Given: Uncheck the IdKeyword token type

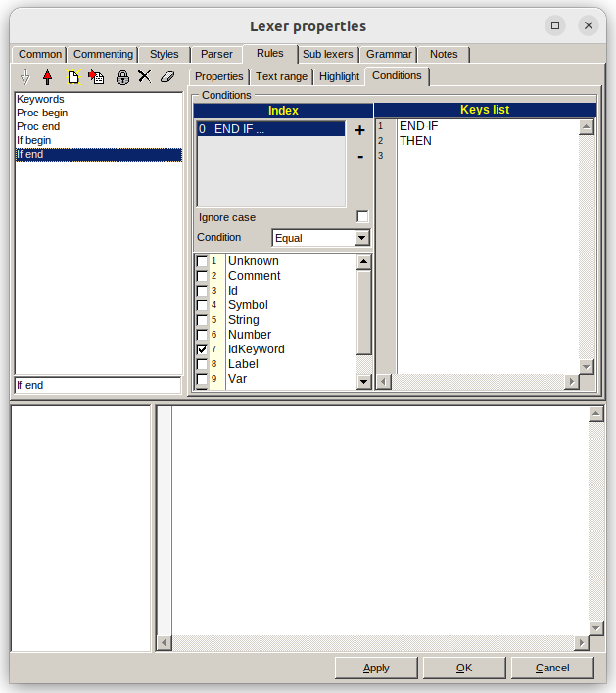Looking at the screenshot, I should click(x=202, y=349).
